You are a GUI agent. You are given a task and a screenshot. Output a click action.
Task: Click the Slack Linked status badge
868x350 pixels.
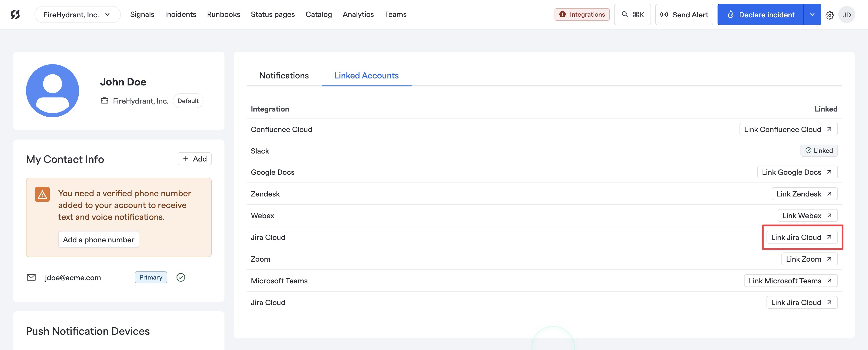[819, 150]
